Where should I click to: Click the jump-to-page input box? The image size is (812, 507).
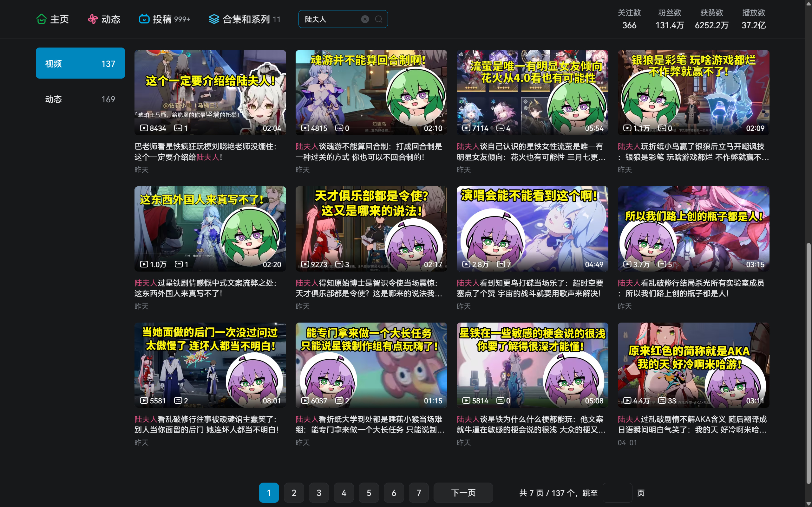click(617, 492)
